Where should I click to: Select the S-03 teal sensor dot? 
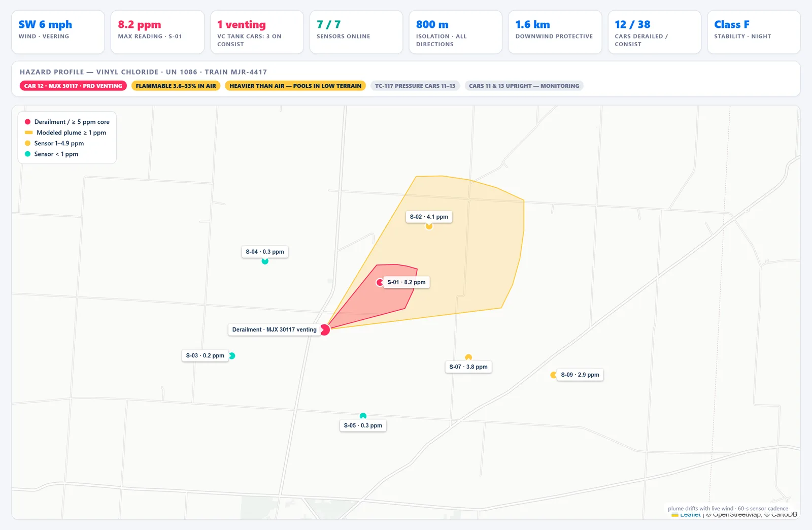[232, 356]
